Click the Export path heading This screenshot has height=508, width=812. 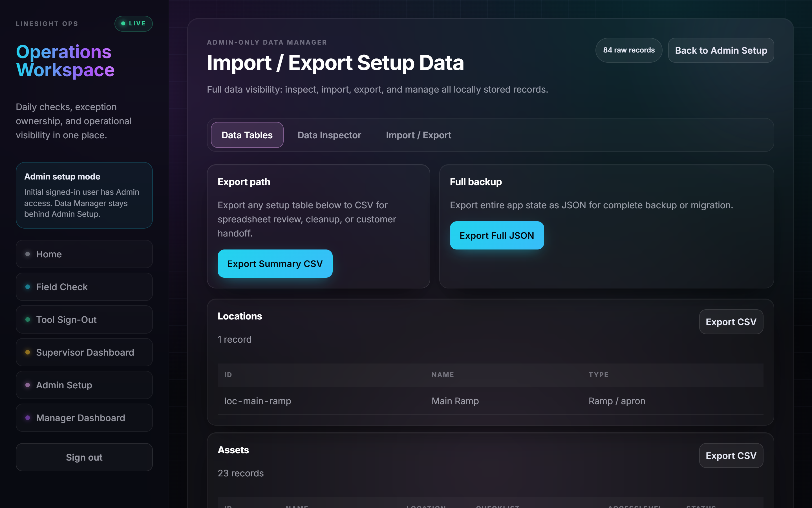[244, 182]
